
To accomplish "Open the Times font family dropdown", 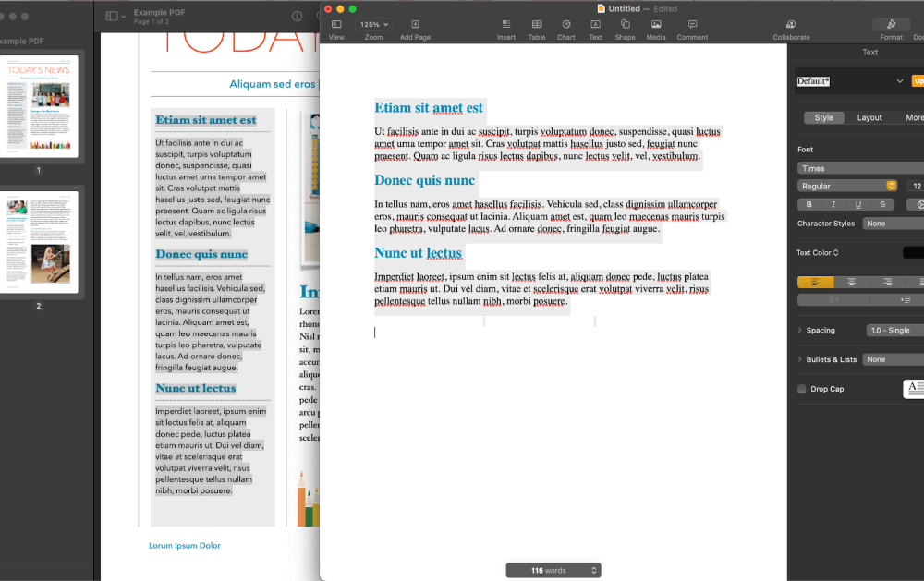I will point(859,168).
